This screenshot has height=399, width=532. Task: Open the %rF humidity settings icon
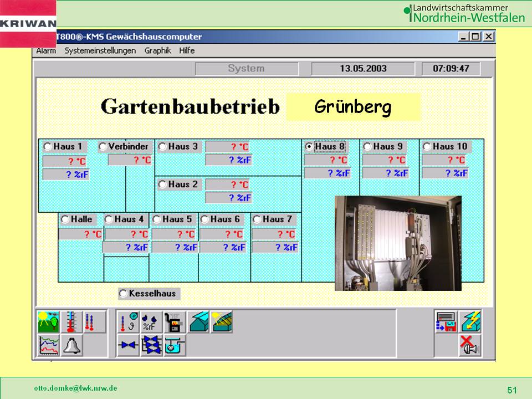coord(151,322)
